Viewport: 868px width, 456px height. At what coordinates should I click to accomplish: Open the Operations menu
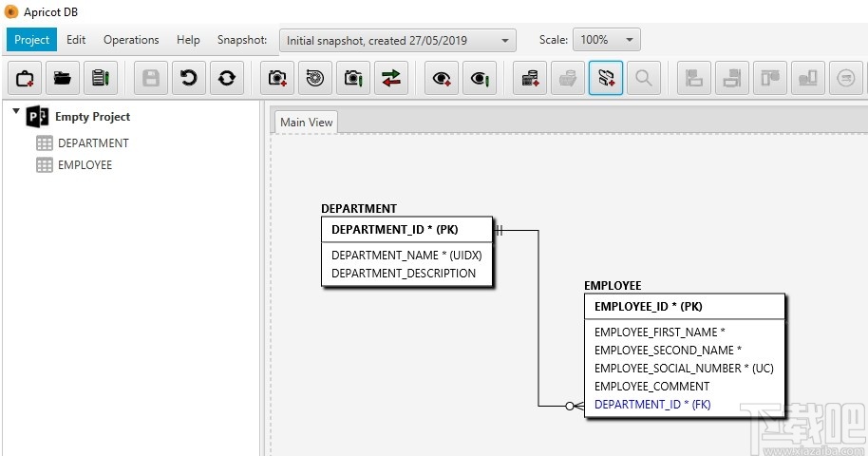(131, 40)
